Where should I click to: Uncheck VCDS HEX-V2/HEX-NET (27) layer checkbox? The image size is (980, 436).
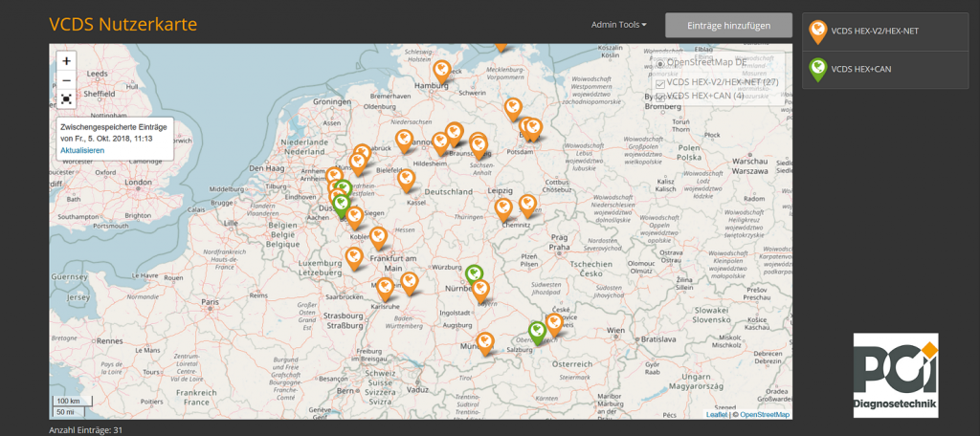[660, 83]
